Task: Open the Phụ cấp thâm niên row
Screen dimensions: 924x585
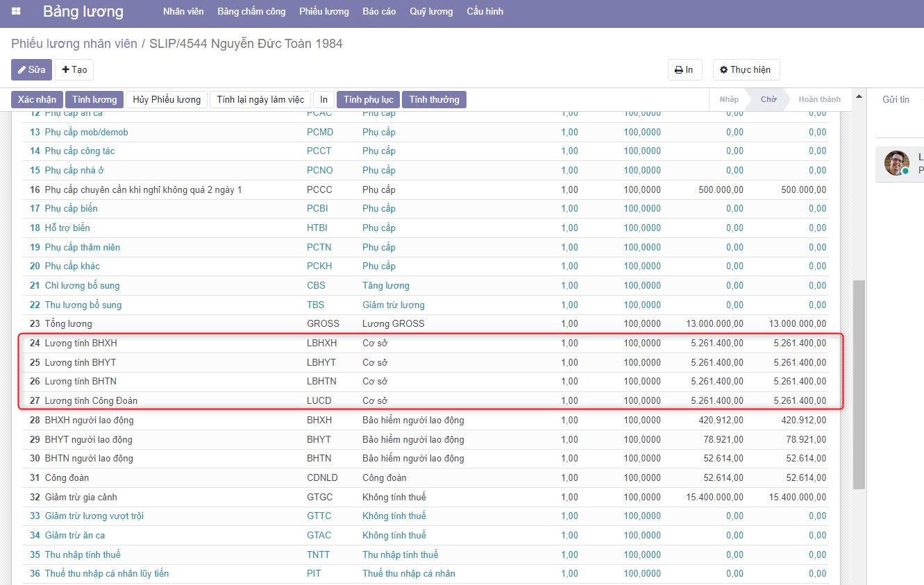Action: pos(83,247)
